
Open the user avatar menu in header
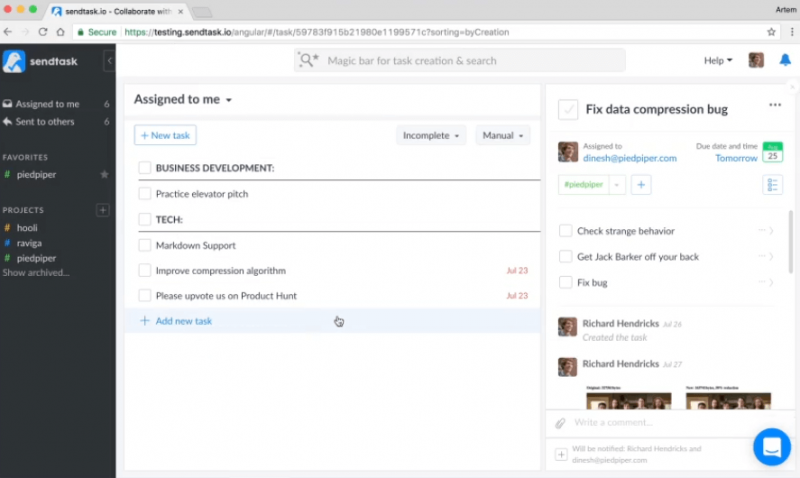click(756, 60)
